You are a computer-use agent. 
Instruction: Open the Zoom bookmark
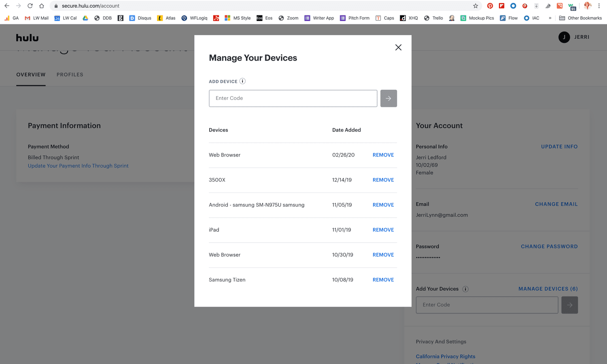point(288,18)
